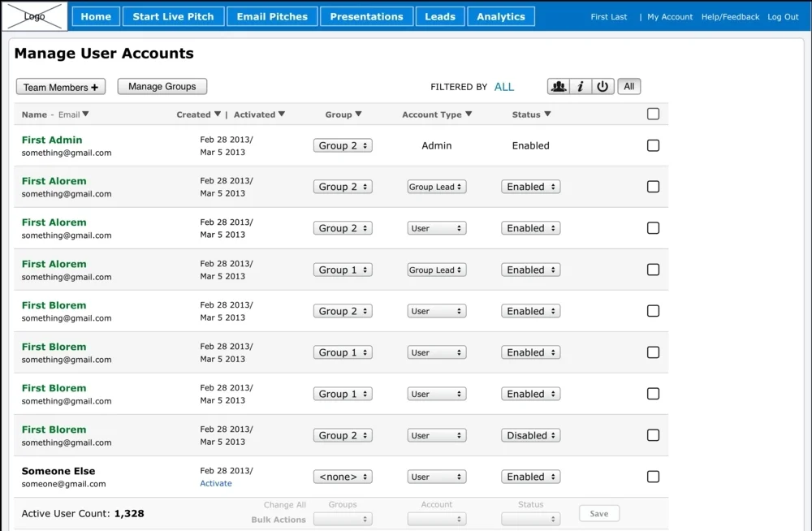Click the power status filter icon
812x531 pixels.
[603, 85]
